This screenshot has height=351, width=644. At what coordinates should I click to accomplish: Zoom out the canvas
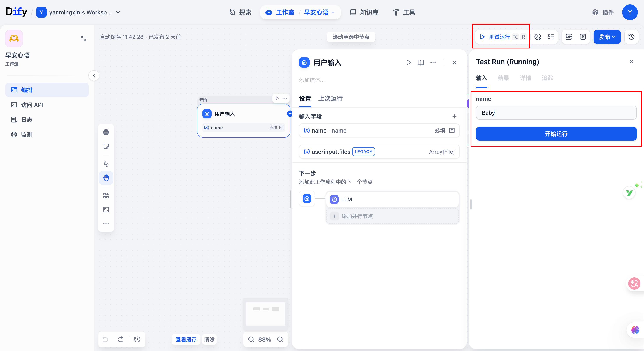[x=251, y=339]
